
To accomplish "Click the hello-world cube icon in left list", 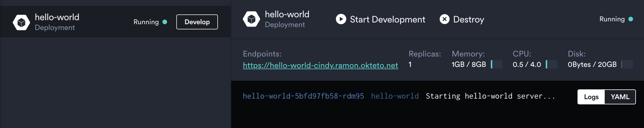I will tap(21, 22).
